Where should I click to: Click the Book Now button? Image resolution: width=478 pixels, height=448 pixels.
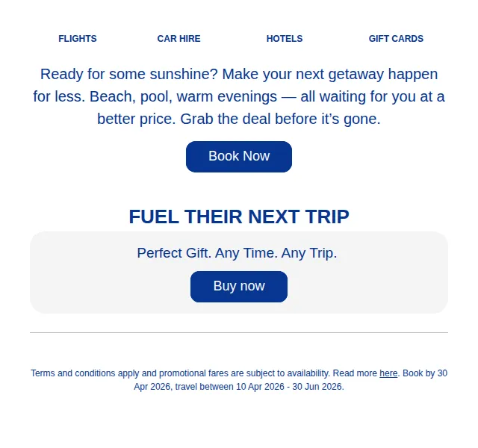coord(239,157)
